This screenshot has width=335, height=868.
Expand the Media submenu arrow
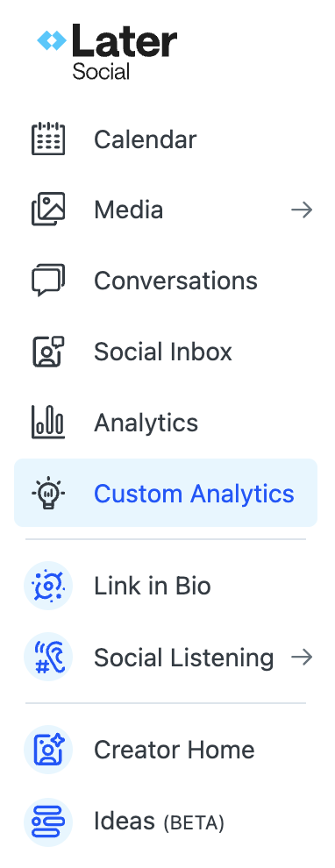tap(302, 210)
